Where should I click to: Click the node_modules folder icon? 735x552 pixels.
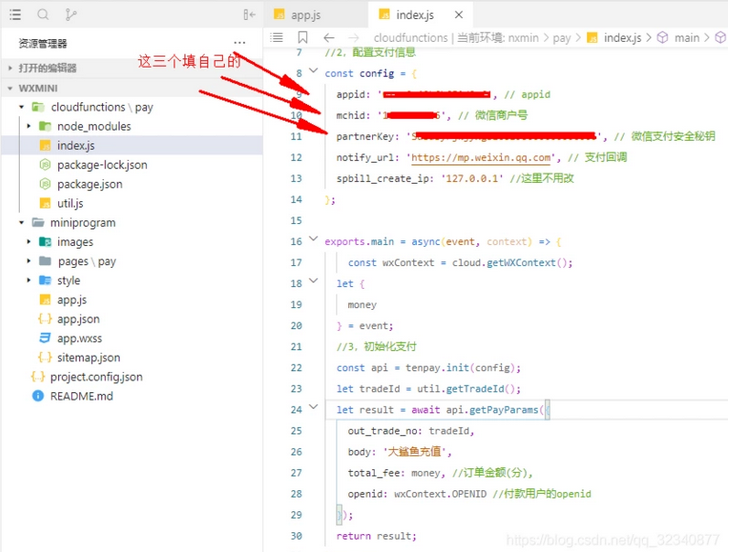click(x=45, y=126)
